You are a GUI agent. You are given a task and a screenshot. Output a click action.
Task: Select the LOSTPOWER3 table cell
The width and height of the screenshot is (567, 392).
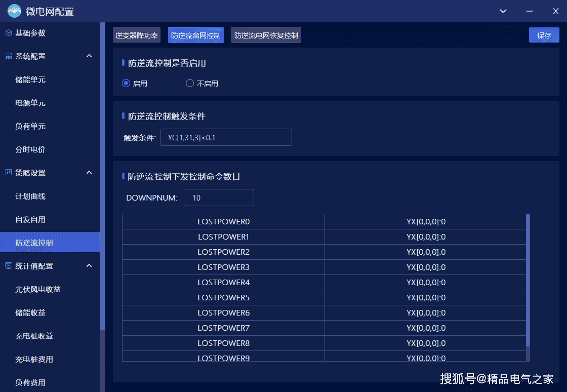point(223,267)
